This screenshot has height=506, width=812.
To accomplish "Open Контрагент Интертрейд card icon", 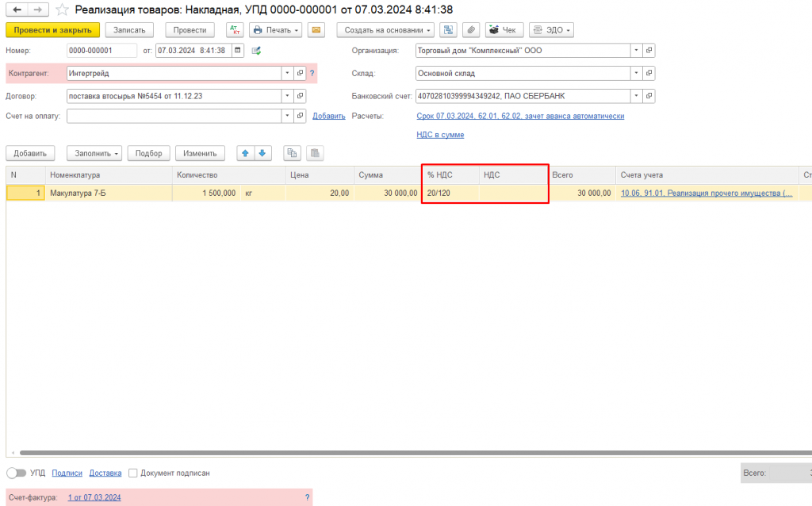I will 300,73.
